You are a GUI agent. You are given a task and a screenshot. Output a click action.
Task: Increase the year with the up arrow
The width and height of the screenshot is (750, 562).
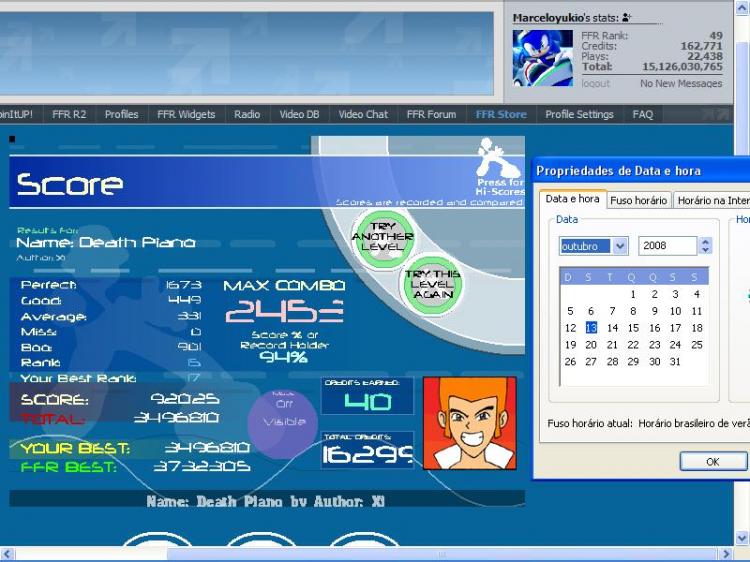point(706,242)
